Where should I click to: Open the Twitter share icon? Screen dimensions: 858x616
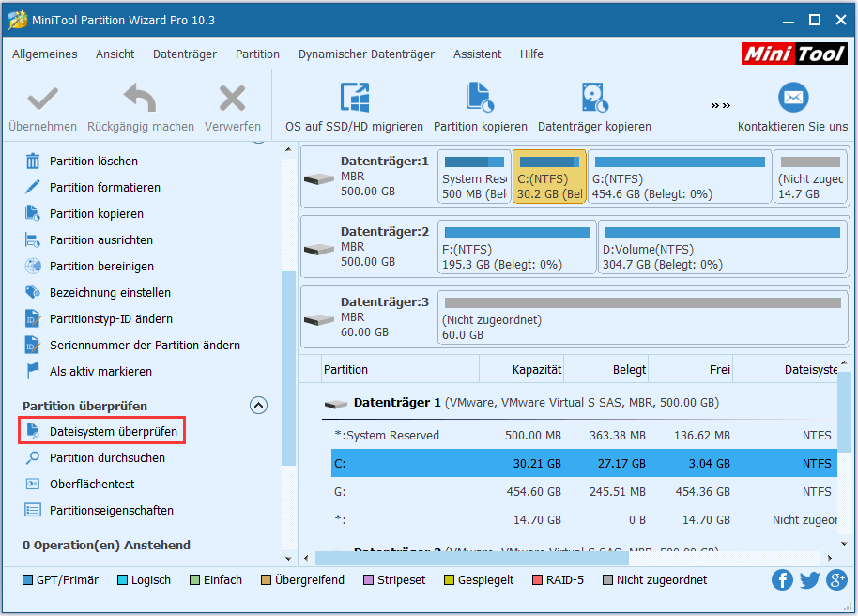(810, 580)
